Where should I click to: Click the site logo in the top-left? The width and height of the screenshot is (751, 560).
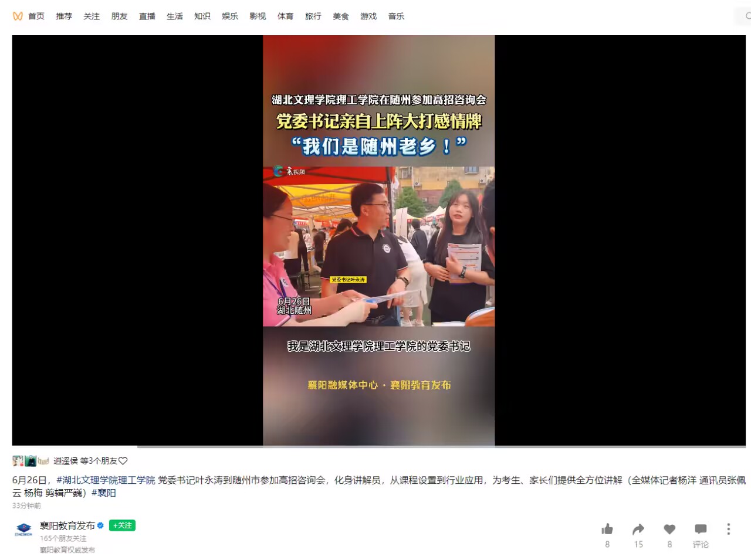pyautogui.click(x=18, y=16)
